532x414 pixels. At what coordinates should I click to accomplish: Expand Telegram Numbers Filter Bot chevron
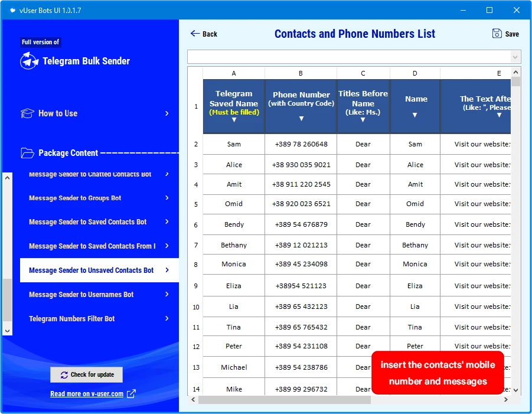click(x=167, y=318)
